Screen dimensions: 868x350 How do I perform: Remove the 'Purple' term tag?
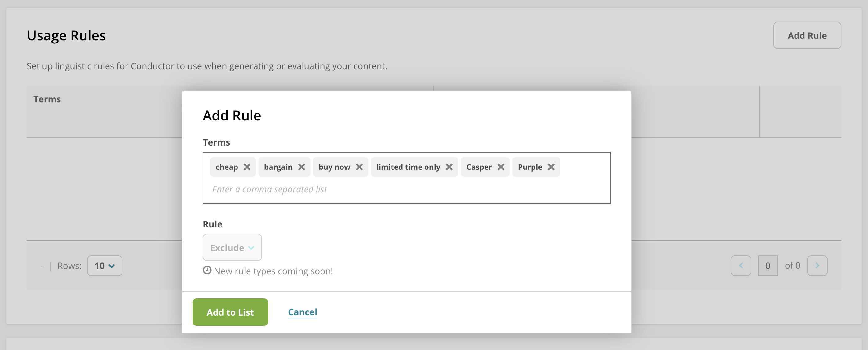[551, 167]
